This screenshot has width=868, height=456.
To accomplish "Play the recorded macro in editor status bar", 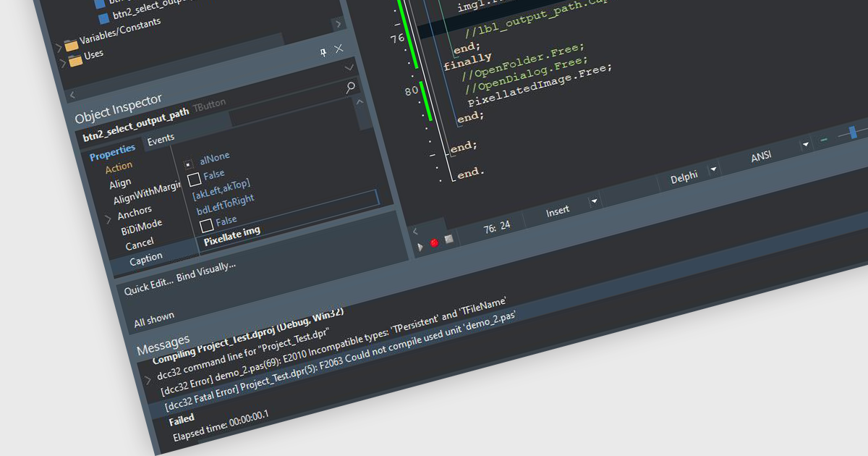I will coord(420,247).
